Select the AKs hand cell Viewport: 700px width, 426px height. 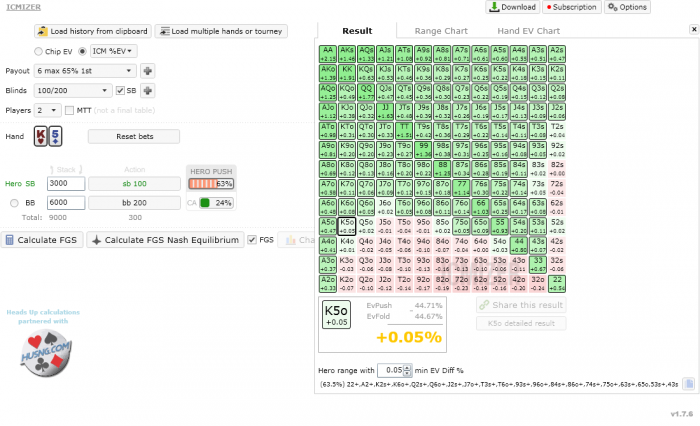(x=347, y=54)
